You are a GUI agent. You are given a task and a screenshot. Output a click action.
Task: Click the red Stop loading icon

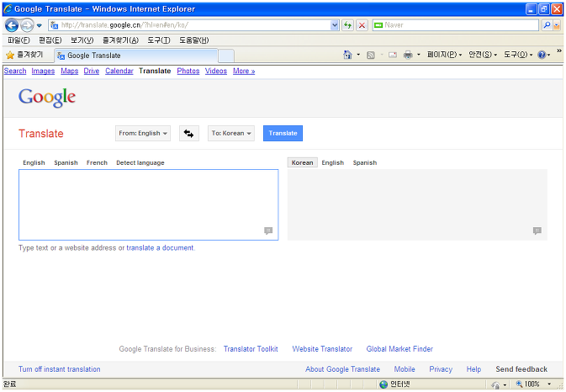coord(362,25)
